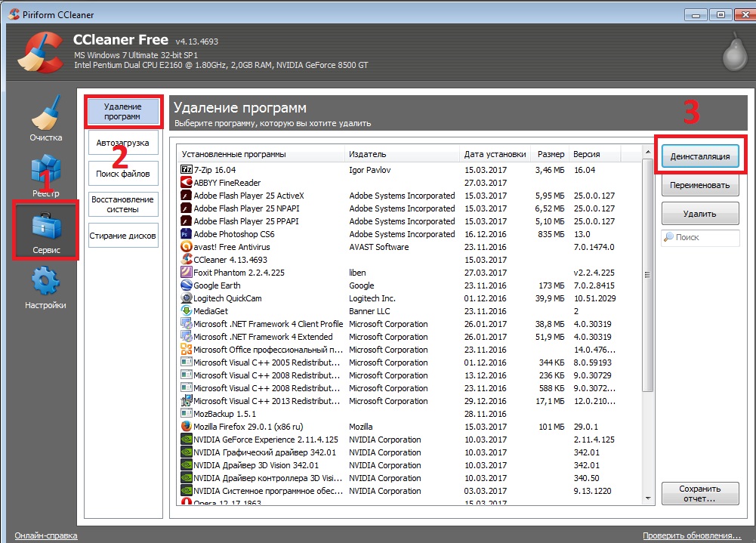
Task: Open Настройки gear settings
Action: tap(46, 288)
